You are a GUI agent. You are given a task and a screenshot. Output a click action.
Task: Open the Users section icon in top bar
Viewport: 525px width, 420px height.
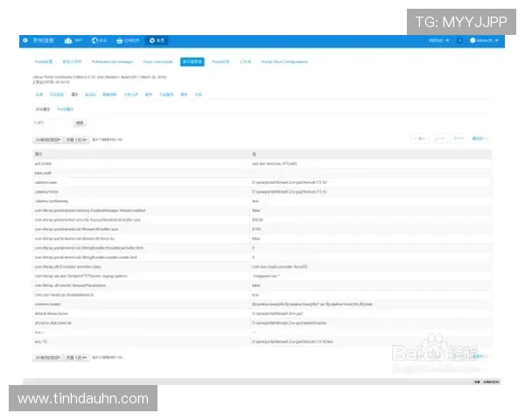[78, 40]
